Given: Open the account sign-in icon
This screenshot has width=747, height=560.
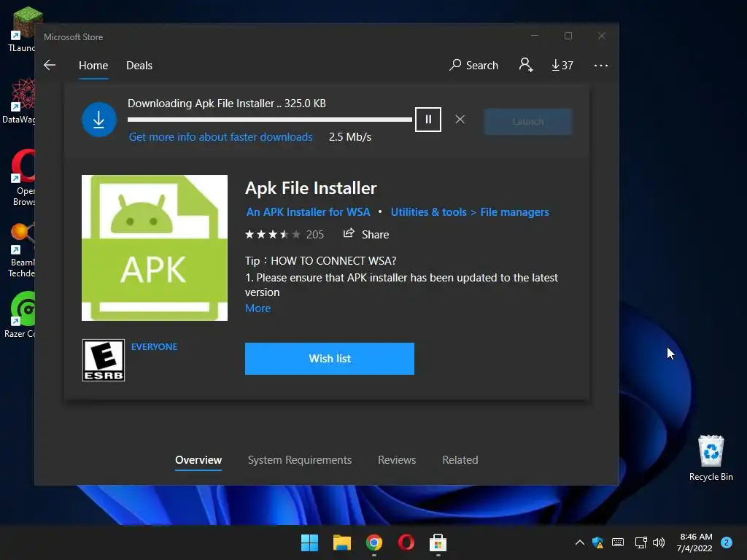Looking at the screenshot, I should coord(526,65).
